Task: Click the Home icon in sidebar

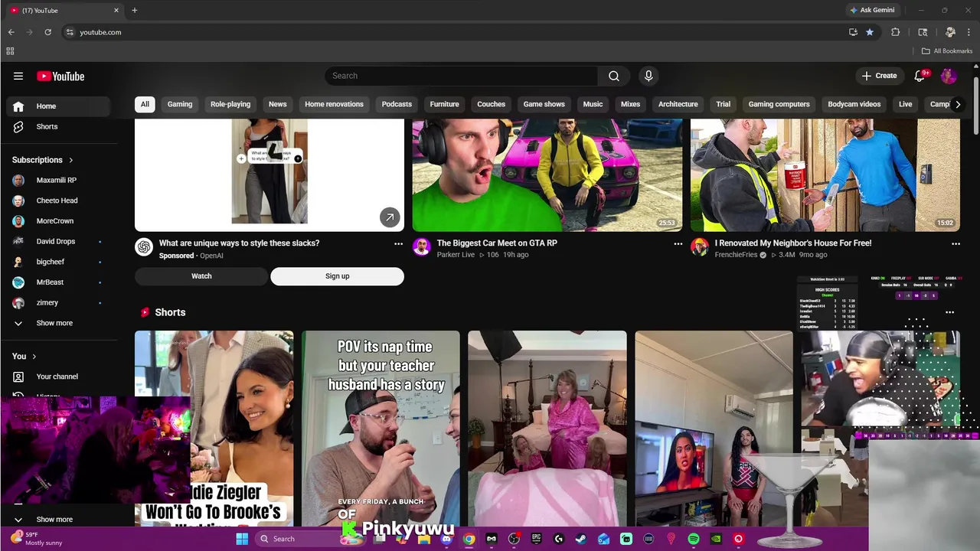Action: [x=18, y=106]
